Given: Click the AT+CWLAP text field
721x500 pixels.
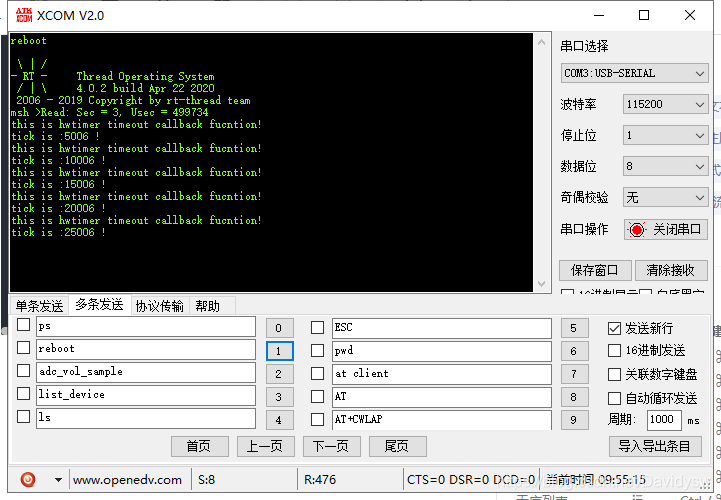Looking at the screenshot, I should [442, 420].
